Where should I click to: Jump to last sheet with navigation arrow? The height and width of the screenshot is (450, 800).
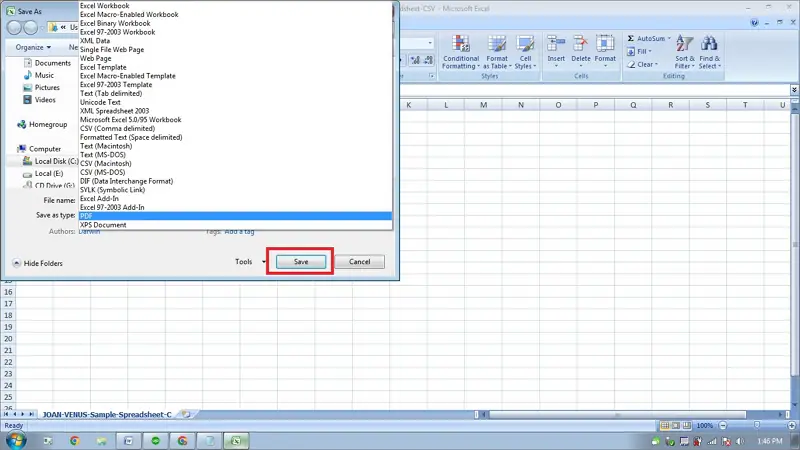31,414
